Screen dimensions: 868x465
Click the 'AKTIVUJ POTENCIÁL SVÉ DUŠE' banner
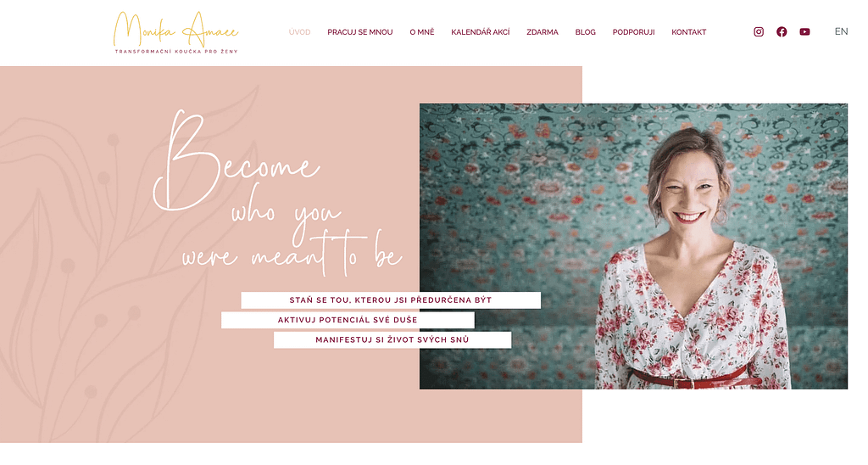[348, 320]
